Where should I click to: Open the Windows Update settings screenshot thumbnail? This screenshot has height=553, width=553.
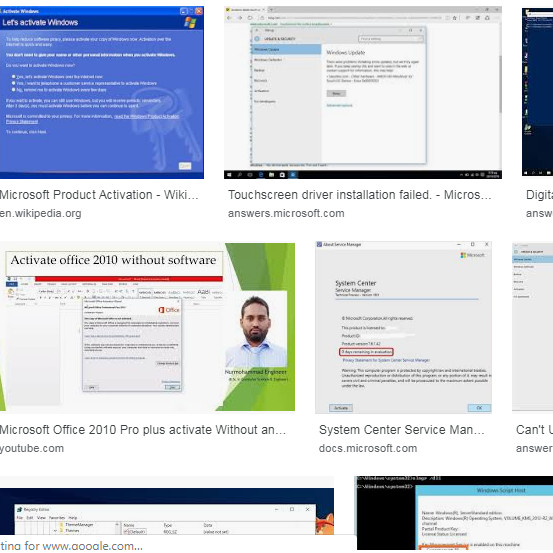click(x=363, y=92)
